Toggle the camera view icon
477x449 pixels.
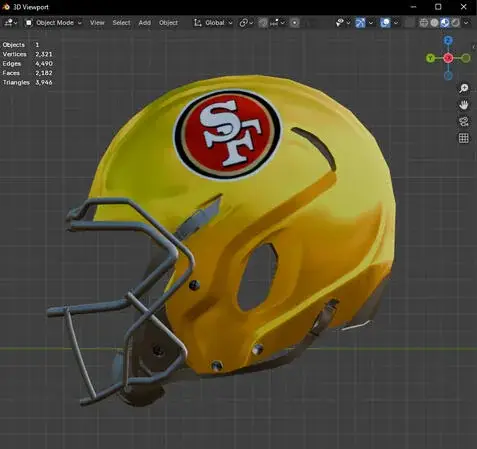[464, 122]
